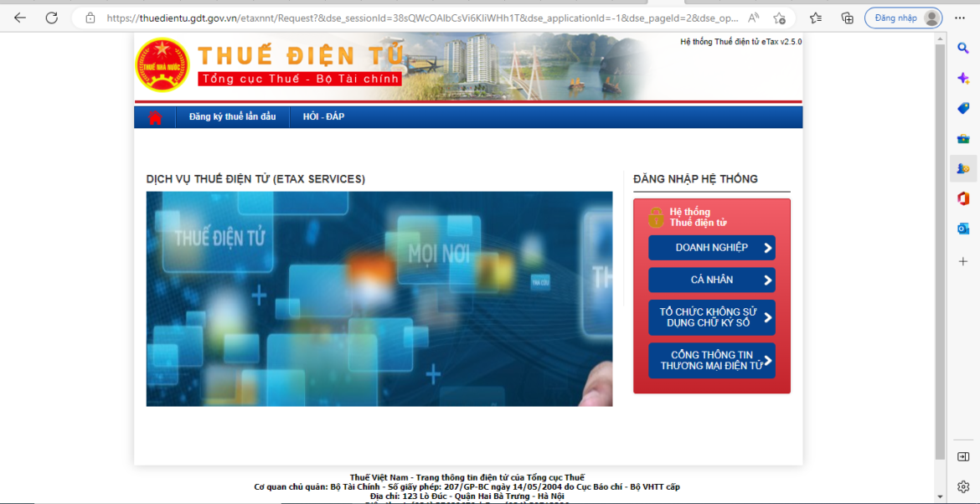
Task: Click the red home icon in navigation bar
Action: (153, 117)
